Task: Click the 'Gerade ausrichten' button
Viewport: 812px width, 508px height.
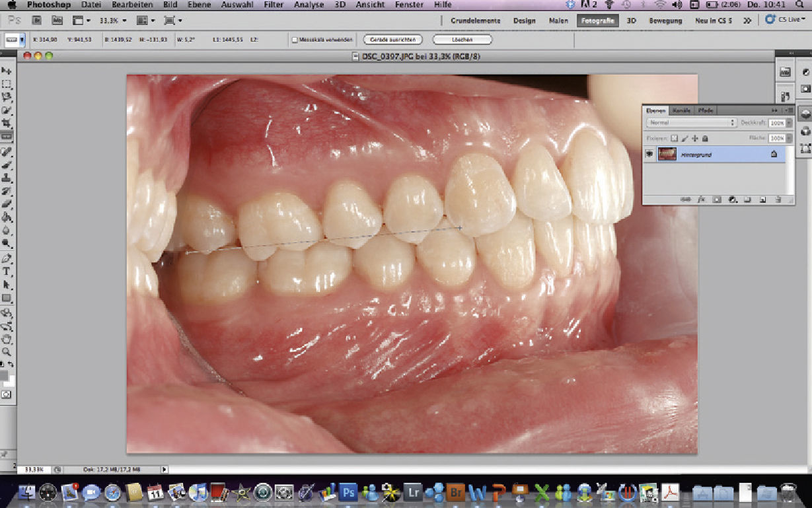Action: (392, 40)
